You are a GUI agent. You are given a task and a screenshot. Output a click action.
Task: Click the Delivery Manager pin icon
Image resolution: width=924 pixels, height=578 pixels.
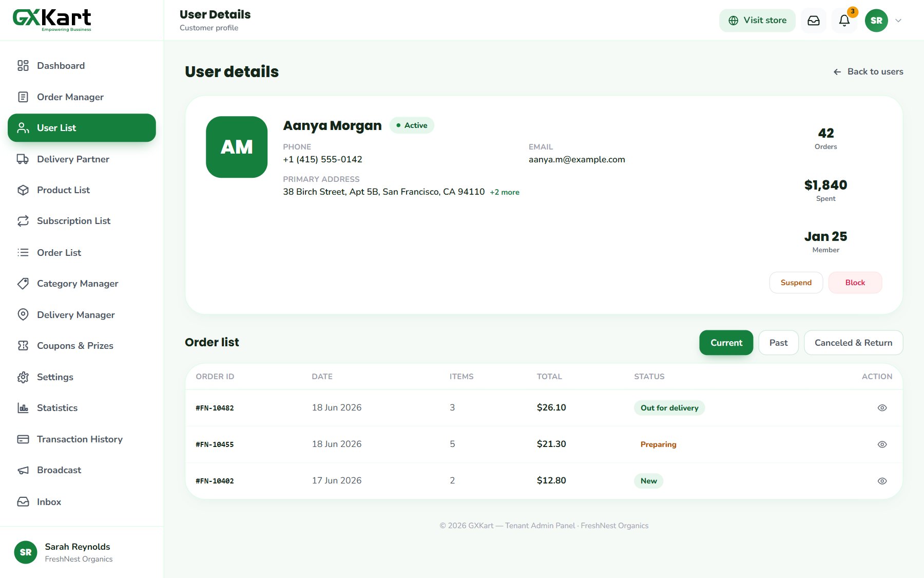click(23, 315)
